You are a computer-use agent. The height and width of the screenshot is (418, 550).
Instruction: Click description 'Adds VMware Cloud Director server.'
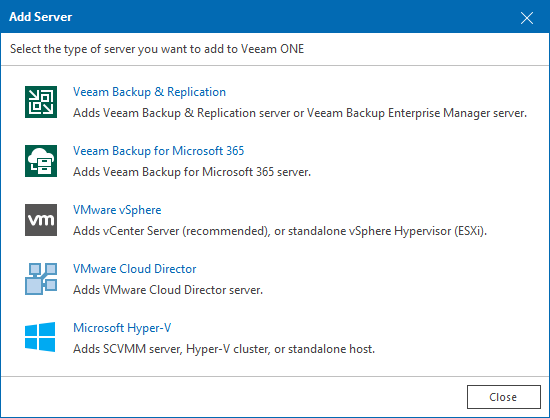(168, 290)
